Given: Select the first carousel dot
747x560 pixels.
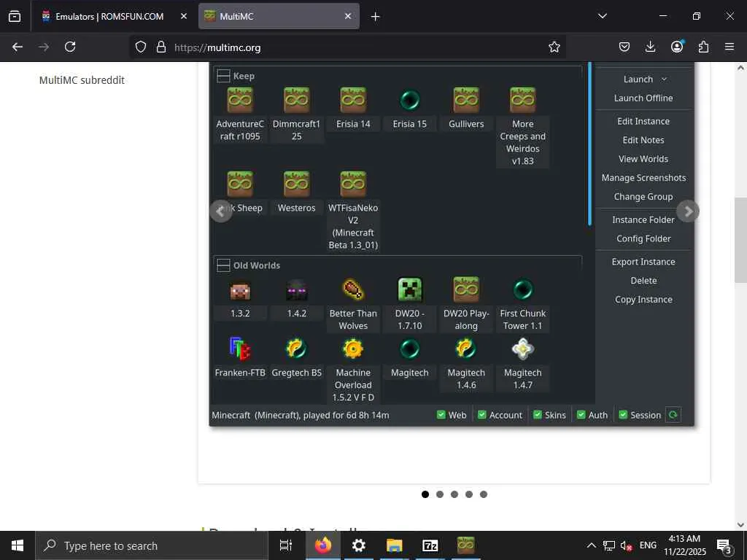Looking at the screenshot, I should (425, 494).
